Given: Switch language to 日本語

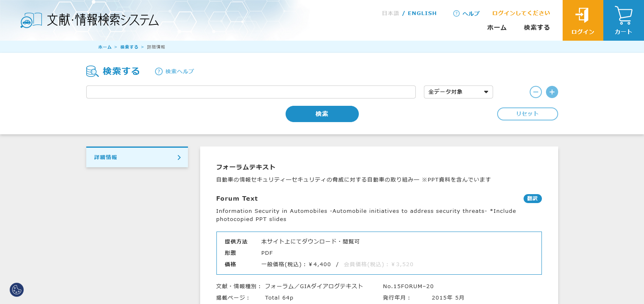Looking at the screenshot, I should 390,13.
